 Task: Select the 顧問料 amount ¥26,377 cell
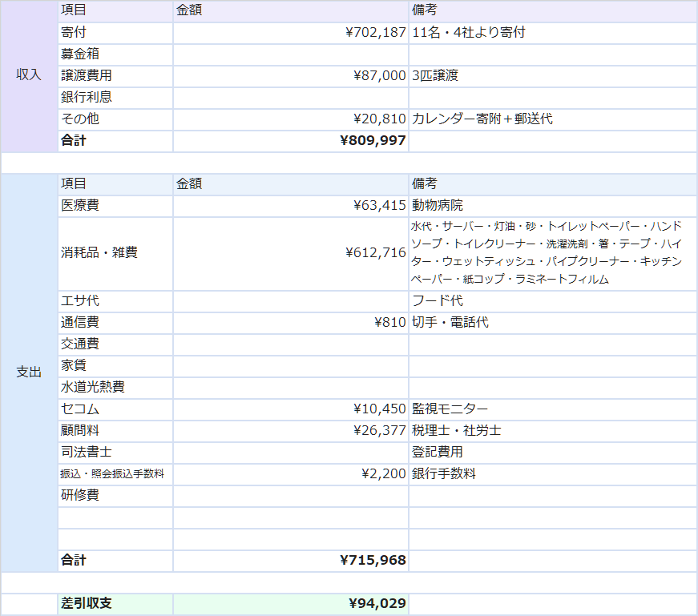point(291,431)
